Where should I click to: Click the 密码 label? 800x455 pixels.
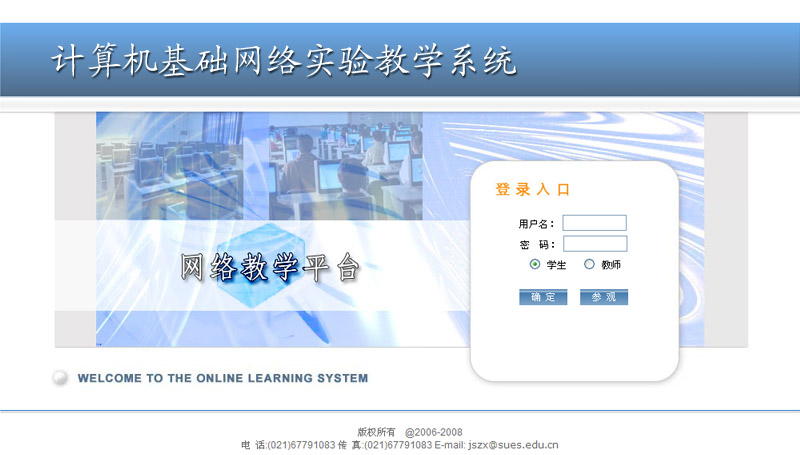tap(537, 245)
